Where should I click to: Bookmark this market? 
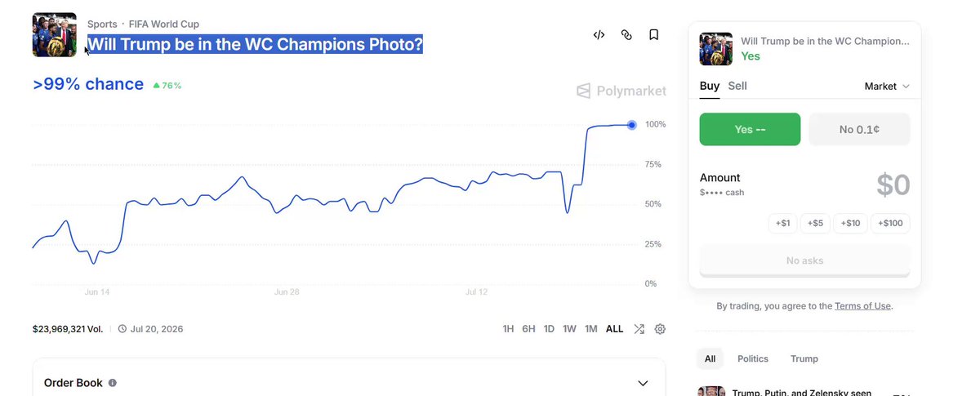[653, 35]
